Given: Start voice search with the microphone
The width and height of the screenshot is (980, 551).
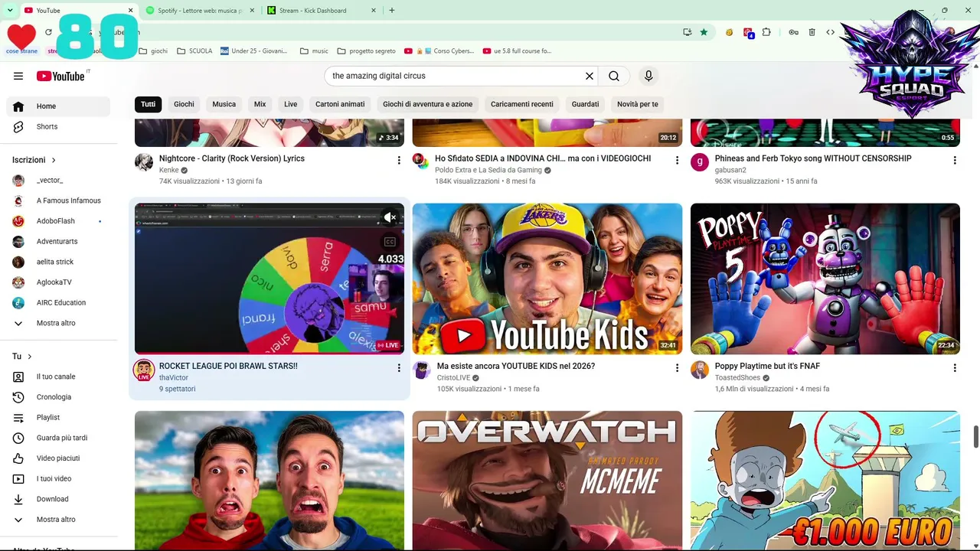Looking at the screenshot, I should [648, 76].
